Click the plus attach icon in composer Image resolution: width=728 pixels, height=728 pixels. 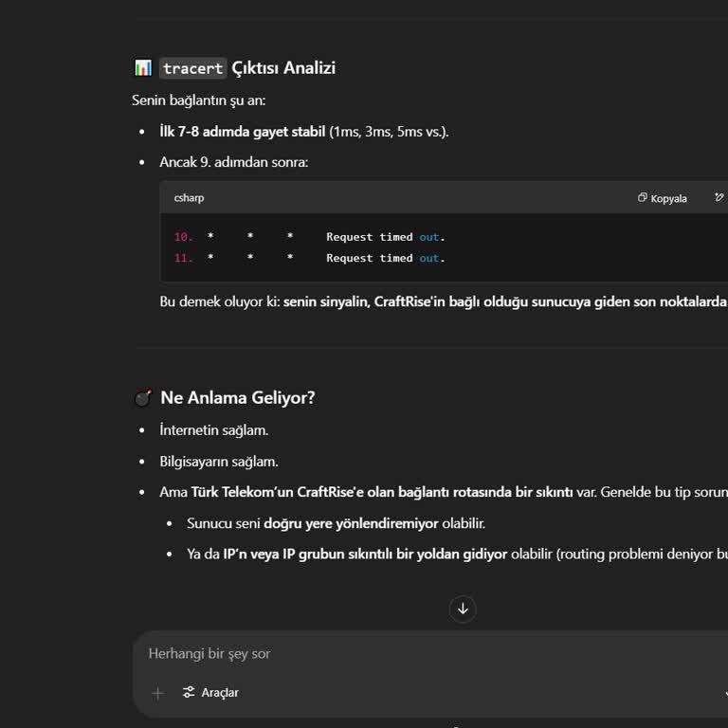(157, 693)
